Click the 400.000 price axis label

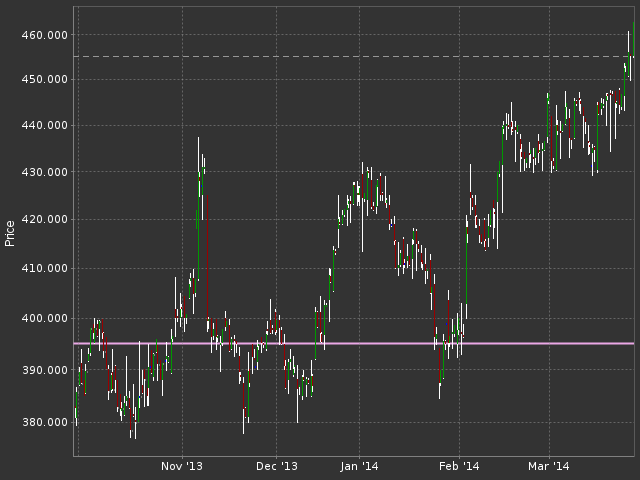point(44,318)
